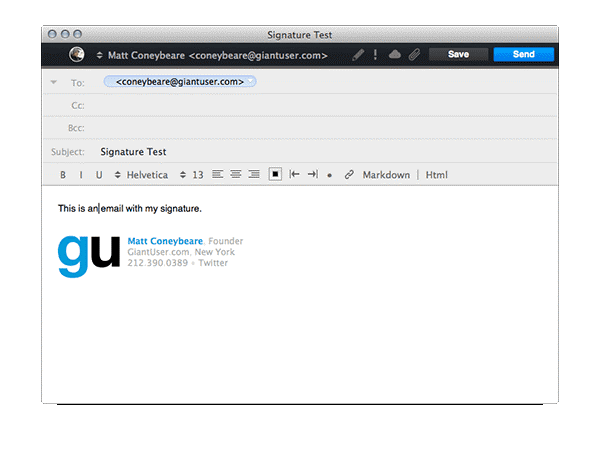Click the body text 'This is an email'
600x461 pixels.
[91, 209]
